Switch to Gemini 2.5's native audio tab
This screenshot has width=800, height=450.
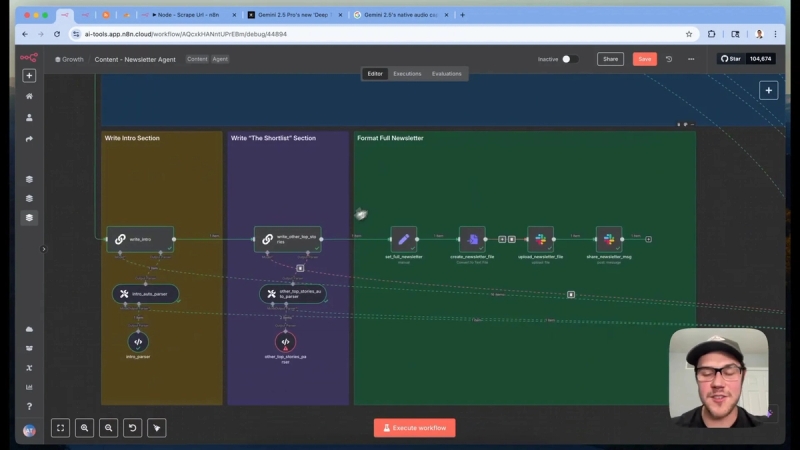[402, 15]
